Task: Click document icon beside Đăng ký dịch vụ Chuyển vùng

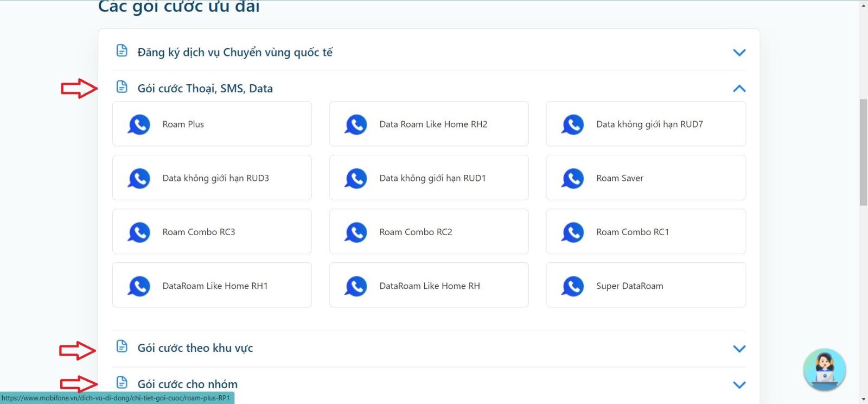Action: [122, 50]
